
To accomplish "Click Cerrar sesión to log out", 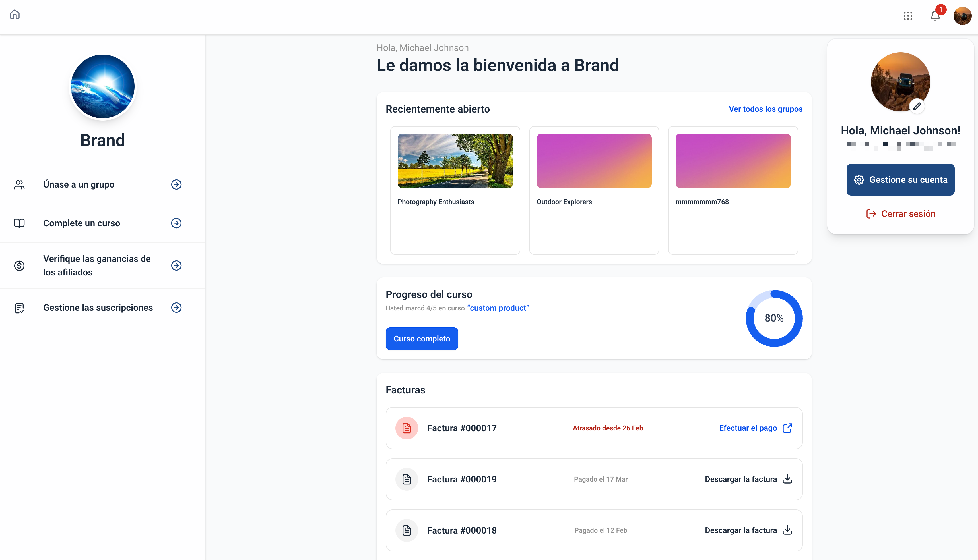I will [x=901, y=214].
